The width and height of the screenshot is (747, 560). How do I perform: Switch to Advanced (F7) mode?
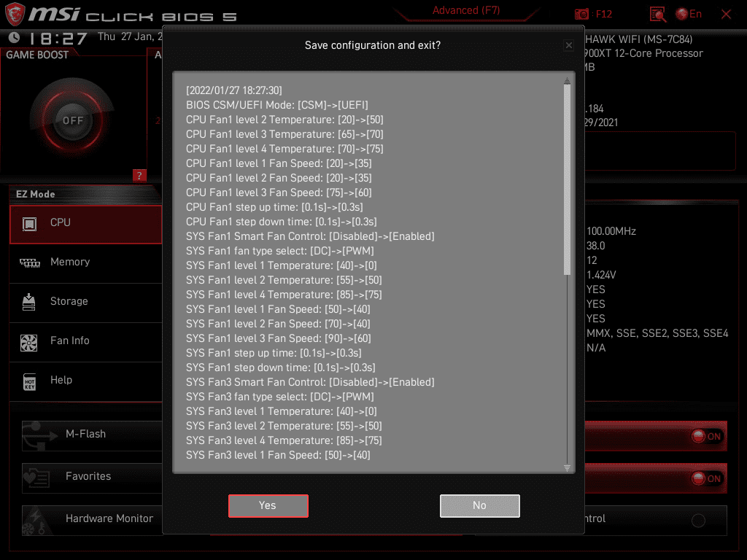[466, 10]
